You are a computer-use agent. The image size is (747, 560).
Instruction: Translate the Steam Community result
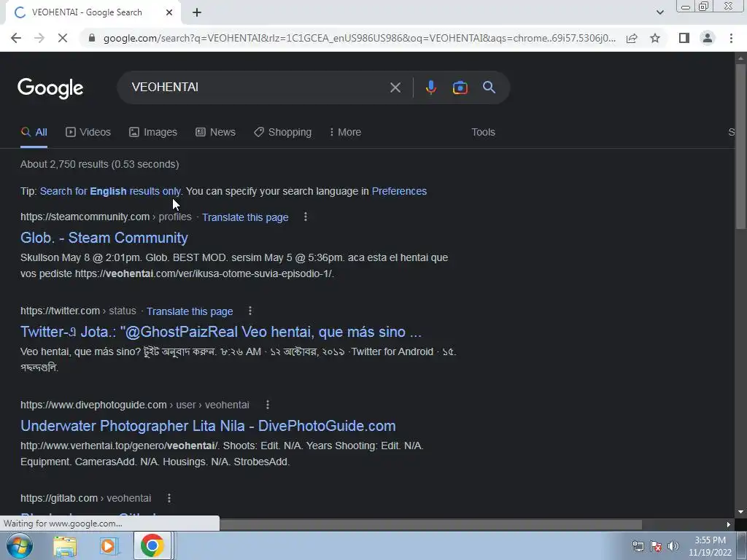coord(245,217)
